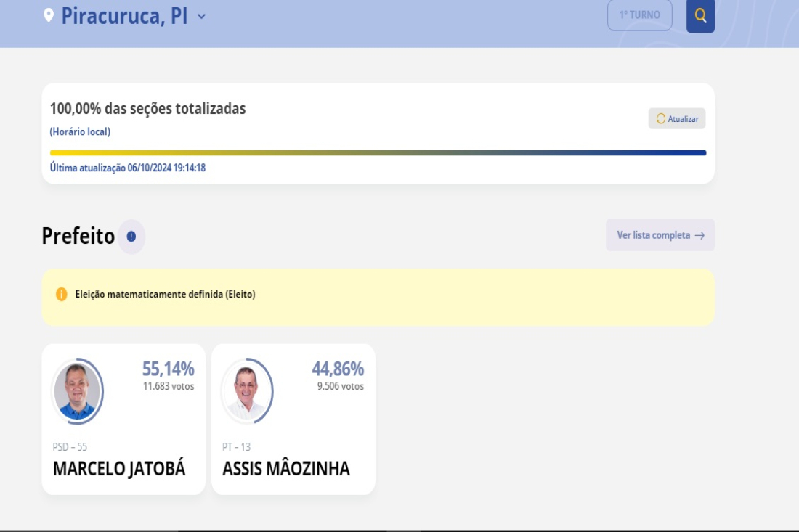Click the 55,14% vote percentage
799x532 pixels.
(169, 369)
